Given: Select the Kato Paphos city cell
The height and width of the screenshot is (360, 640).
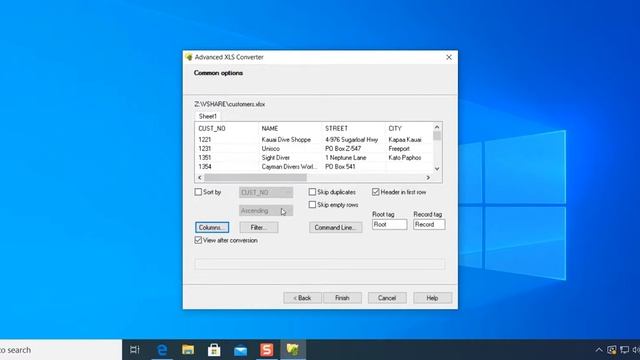Looking at the screenshot, I should coord(405,158).
